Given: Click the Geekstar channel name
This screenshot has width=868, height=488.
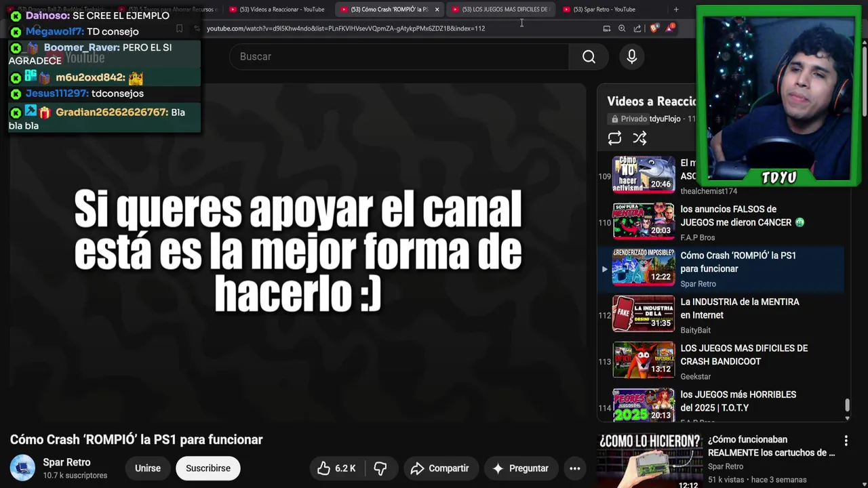Looking at the screenshot, I should pos(695,377).
